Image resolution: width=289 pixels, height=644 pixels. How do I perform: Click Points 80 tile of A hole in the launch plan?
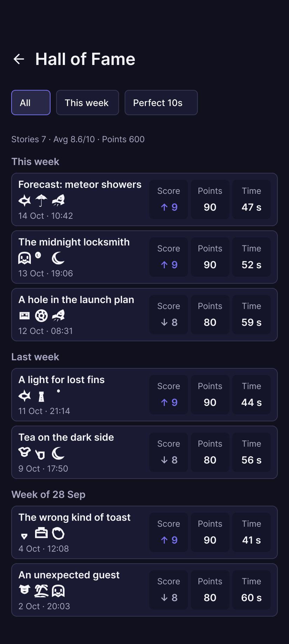click(x=210, y=315)
